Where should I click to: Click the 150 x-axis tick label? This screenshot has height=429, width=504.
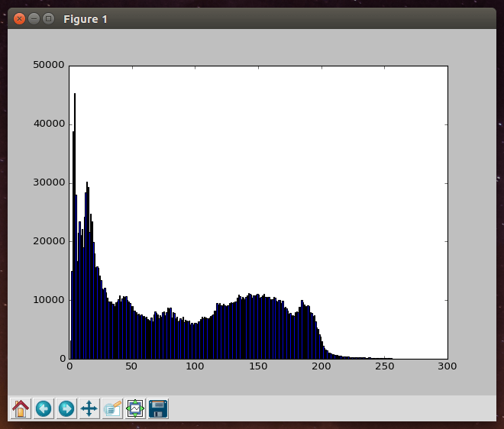(x=258, y=366)
